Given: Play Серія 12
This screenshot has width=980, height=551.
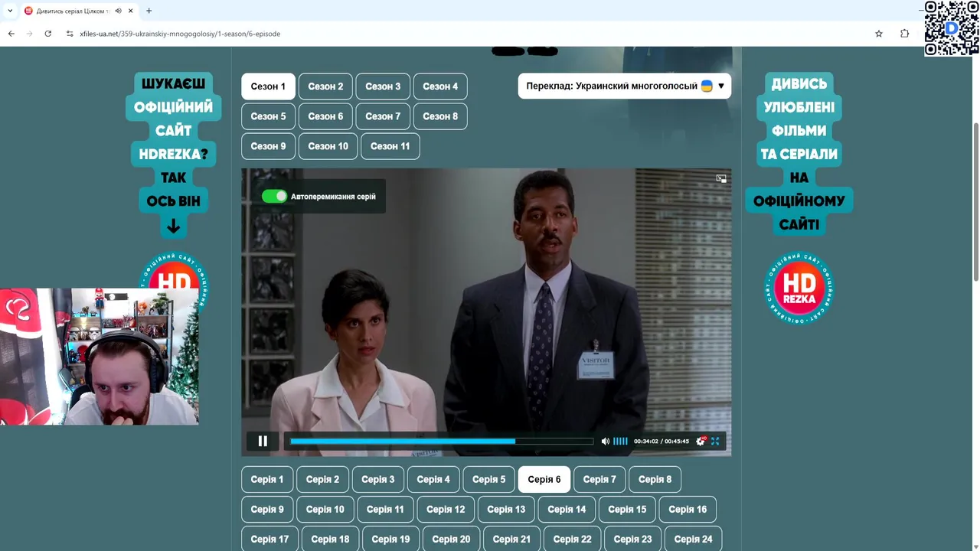Looking at the screenshot, I should click(x=446, y=509).
